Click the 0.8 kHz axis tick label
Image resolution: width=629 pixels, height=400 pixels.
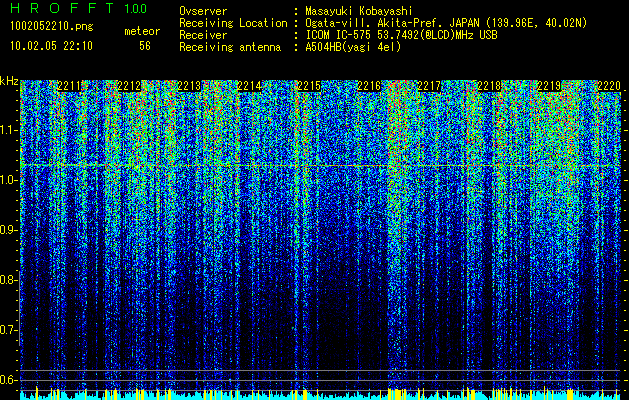8,280
